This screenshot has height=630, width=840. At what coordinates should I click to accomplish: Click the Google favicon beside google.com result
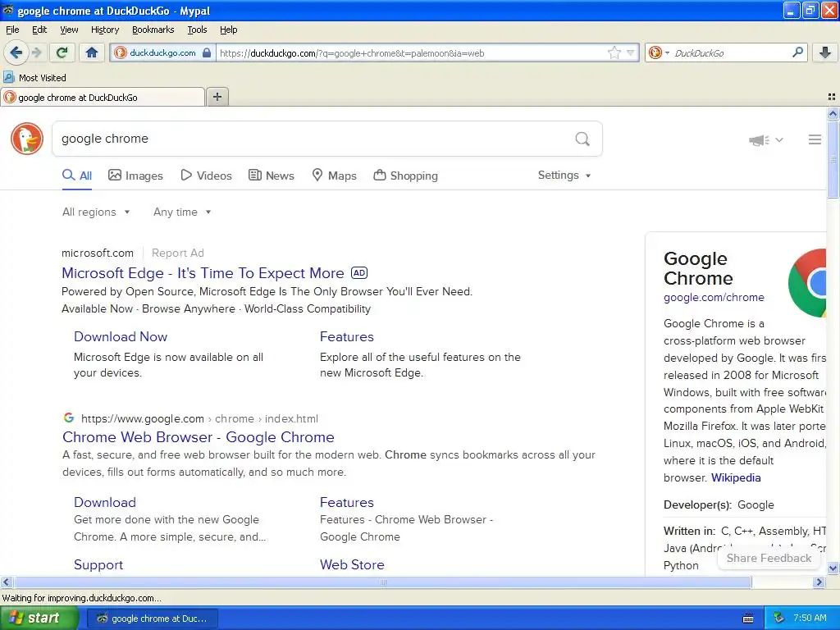69,418
